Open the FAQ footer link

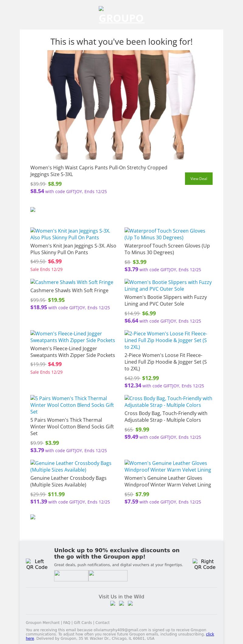point(67,623)
